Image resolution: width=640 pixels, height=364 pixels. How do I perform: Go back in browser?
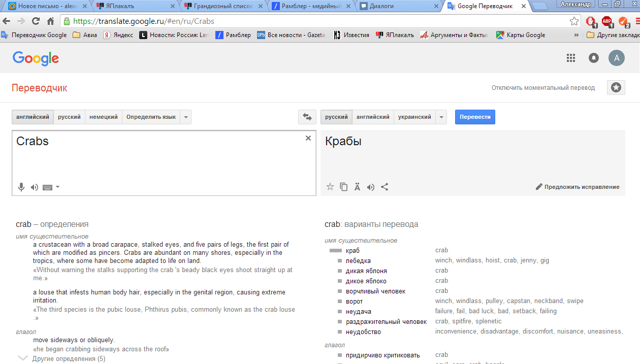(x=6, y=21)
